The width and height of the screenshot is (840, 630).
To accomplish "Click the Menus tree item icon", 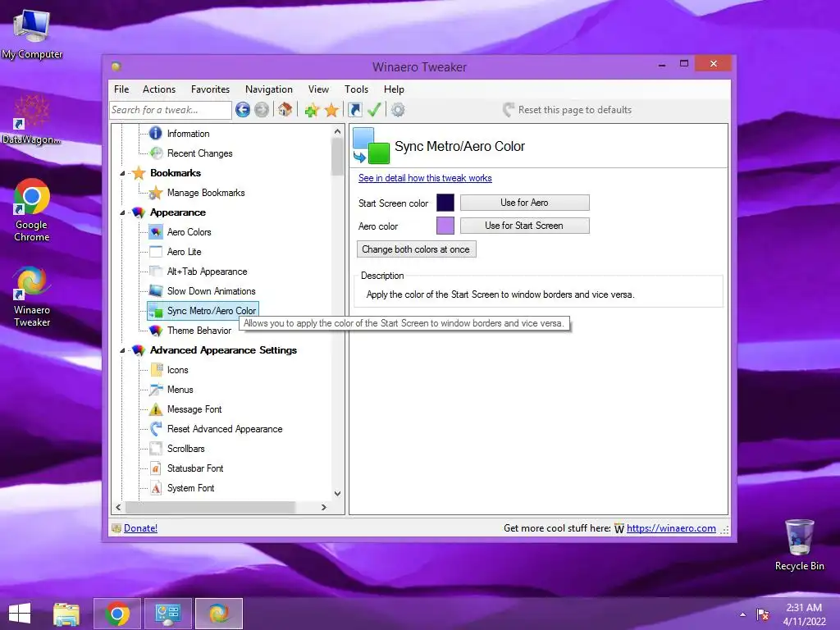I will pyautogui.click(x=156, y=390).
